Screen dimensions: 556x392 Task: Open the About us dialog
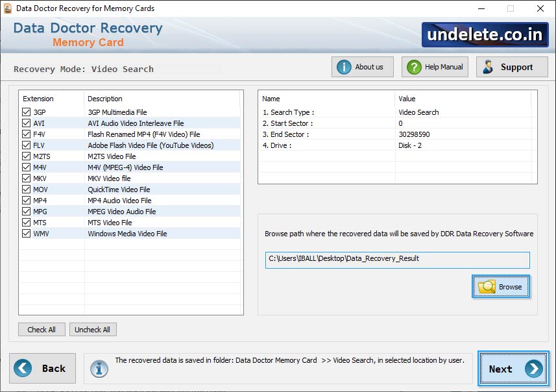[362, 66]
